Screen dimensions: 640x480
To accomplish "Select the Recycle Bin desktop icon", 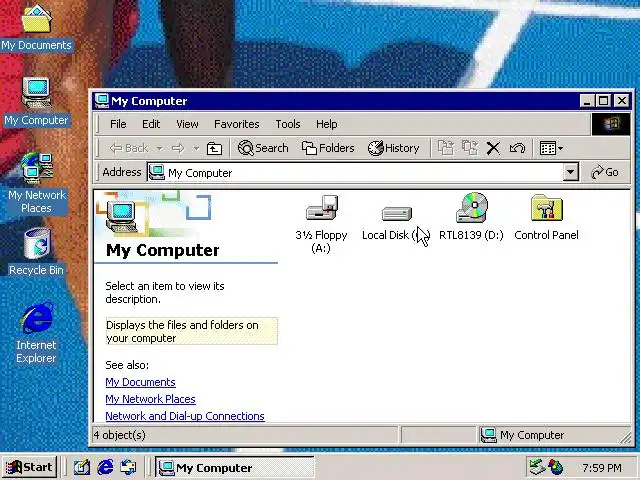I will click(x=36, y=252).
